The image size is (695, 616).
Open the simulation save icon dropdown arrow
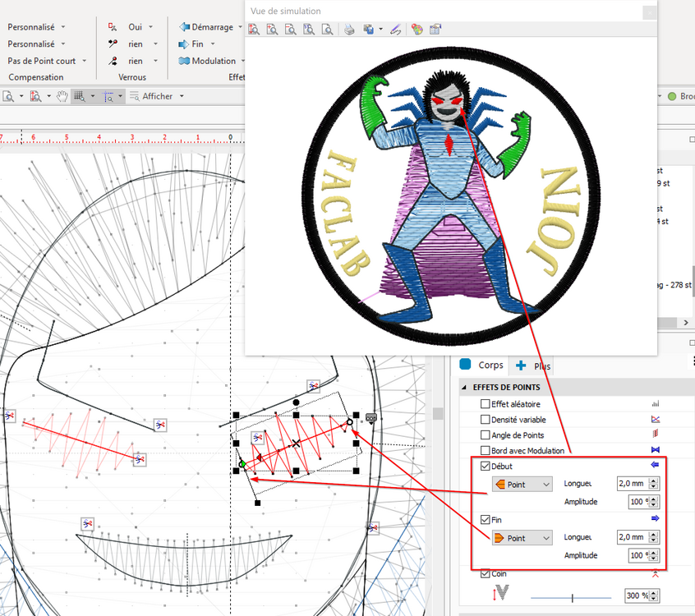(x=380, y=30)
